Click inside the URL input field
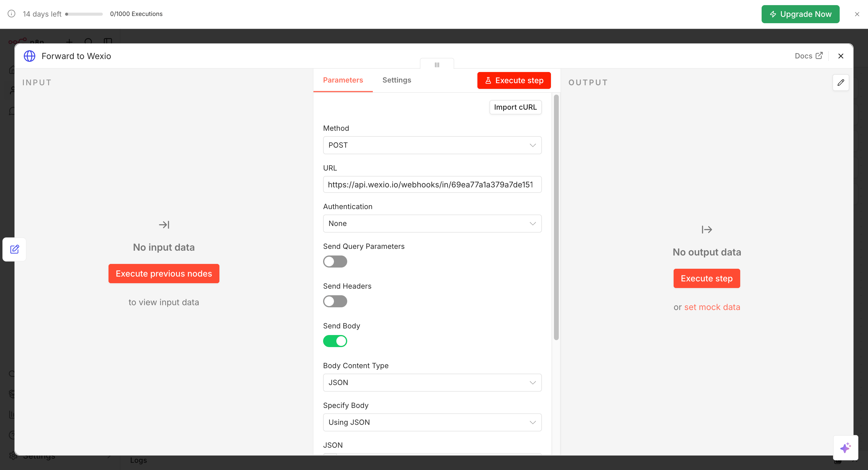Image resolution: width=868 pixels, height=470 pixels. coord(432,184)
